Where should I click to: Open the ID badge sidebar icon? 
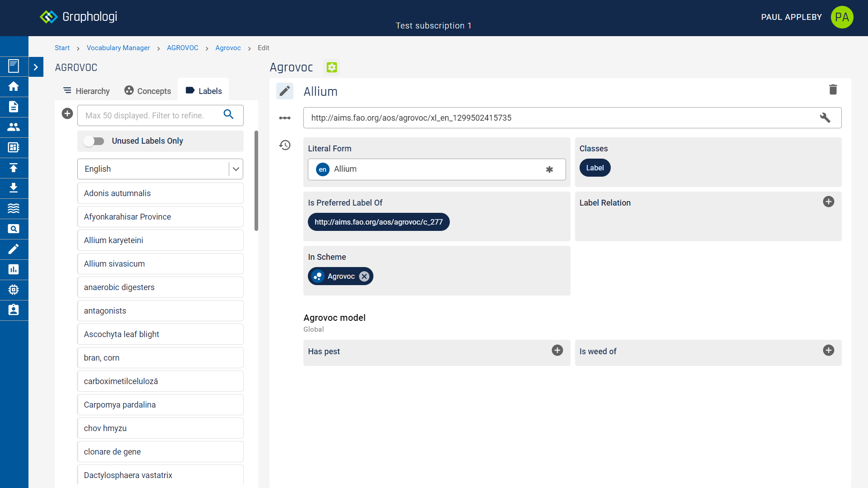click(x=14, y=310)
